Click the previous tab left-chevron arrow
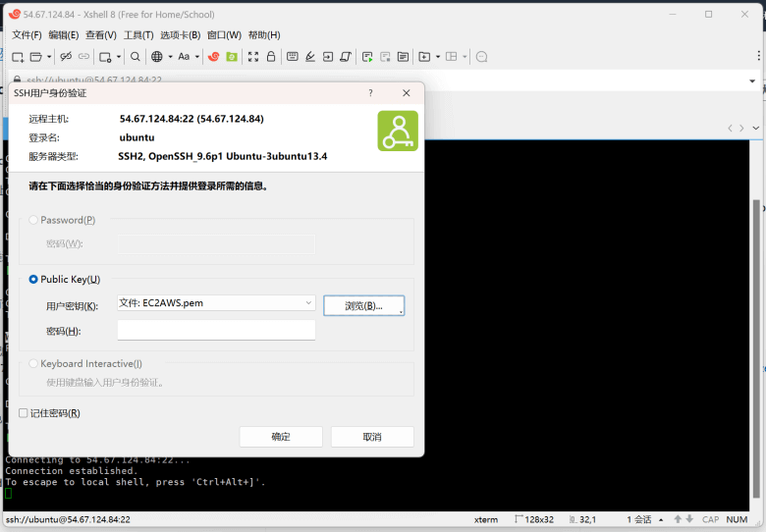Screen dimensions: 766x532 [730, 128]
